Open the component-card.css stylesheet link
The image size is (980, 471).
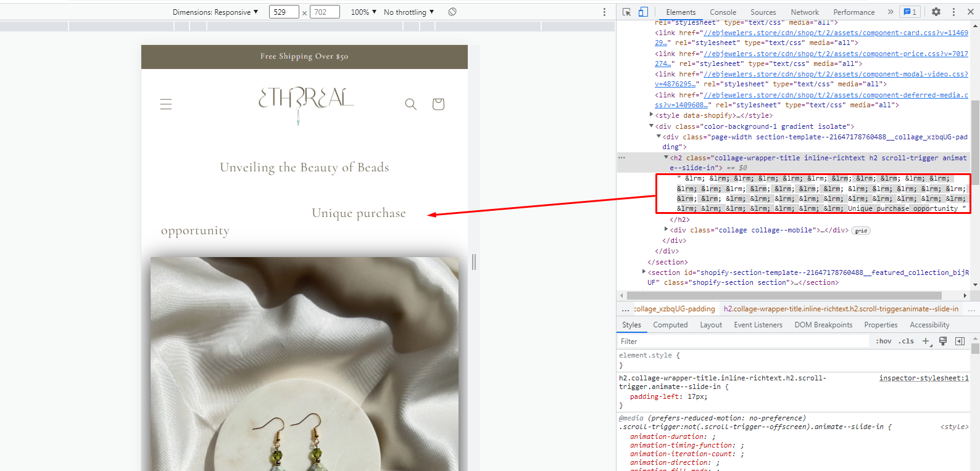(x=836, y=33)
